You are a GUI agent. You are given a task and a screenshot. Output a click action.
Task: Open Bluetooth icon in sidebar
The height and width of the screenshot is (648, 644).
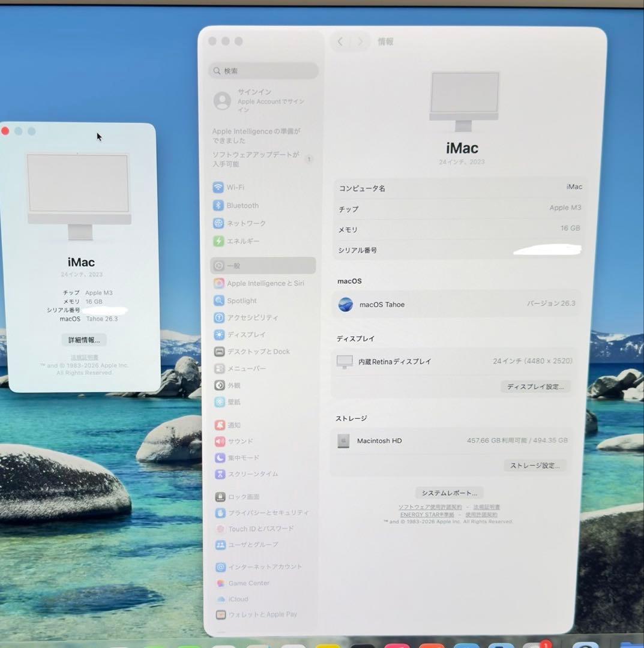(x=218, y=205)
